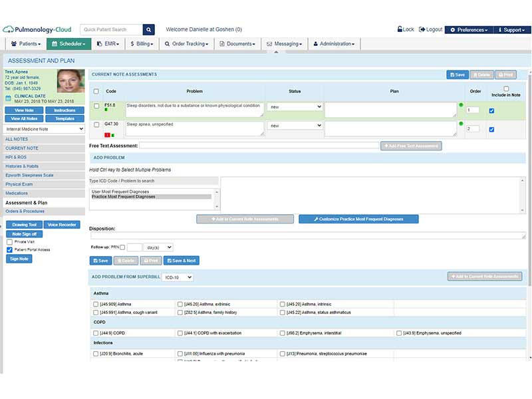
Task: Check the [J44.9] COPD superbill box
Action: [96, 333]
